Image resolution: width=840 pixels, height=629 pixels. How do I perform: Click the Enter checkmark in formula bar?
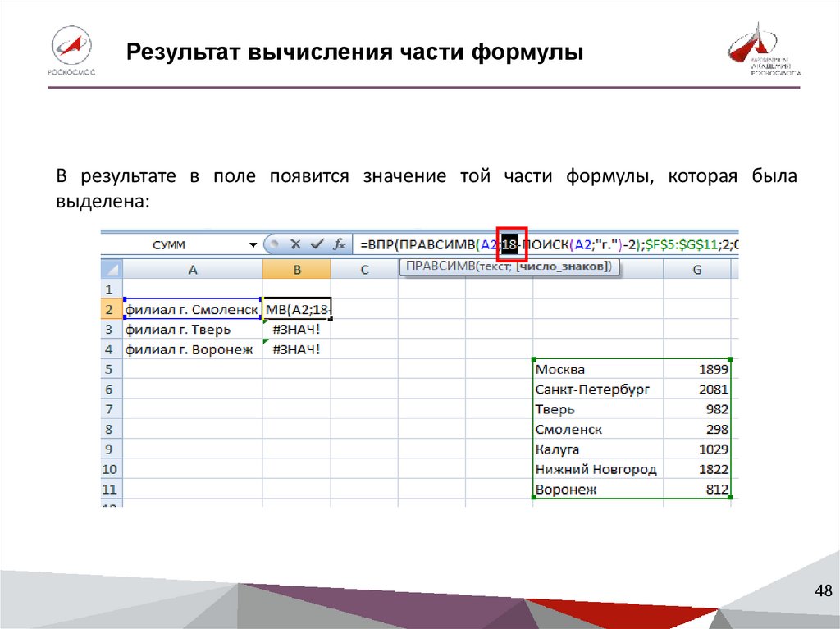coord(316,244)
